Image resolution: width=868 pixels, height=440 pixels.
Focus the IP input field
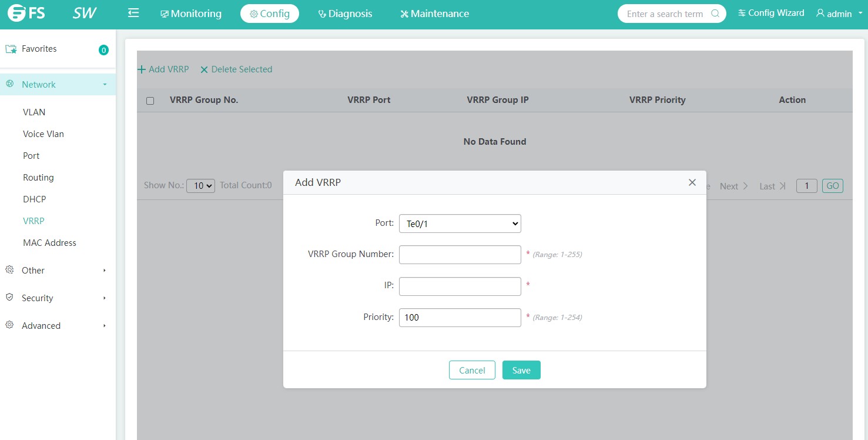tap(460, 286)
